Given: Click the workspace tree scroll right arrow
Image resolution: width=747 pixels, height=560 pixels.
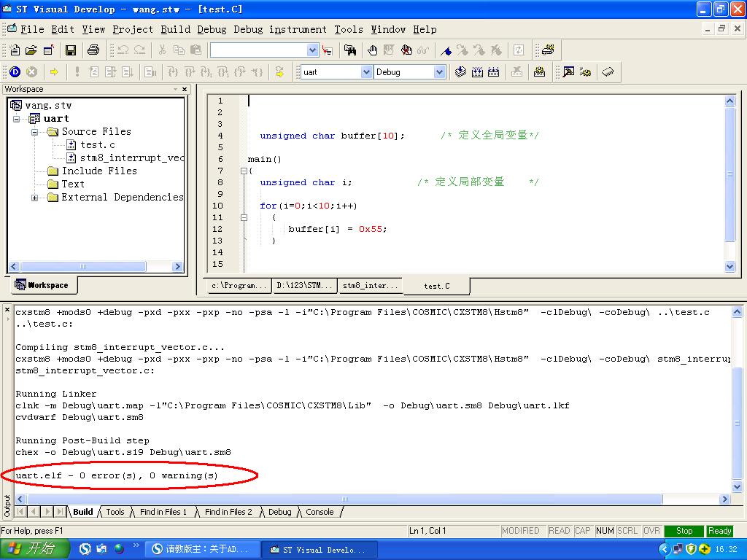Looking at the screenshot, I should [178, 267].
